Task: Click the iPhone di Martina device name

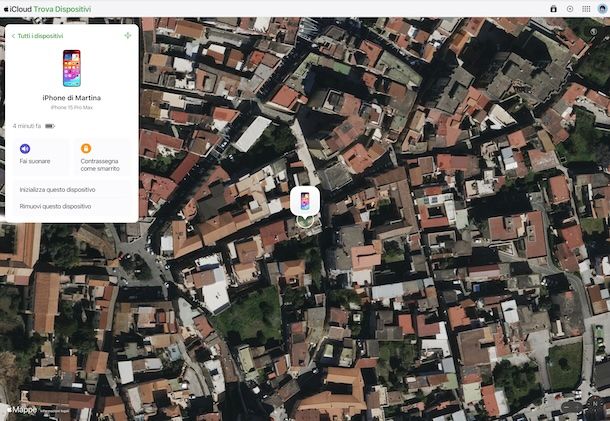Action: pyautogui.click(x=72, y=98)
